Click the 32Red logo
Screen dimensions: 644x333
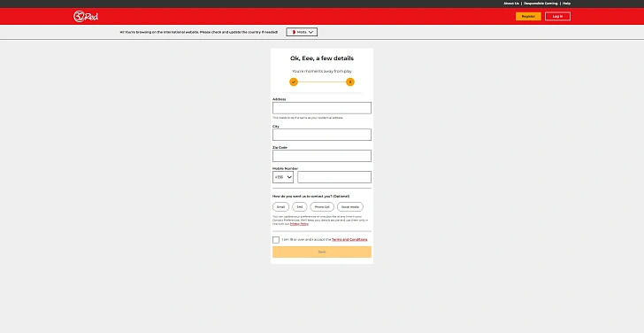(x=86, y=17)
